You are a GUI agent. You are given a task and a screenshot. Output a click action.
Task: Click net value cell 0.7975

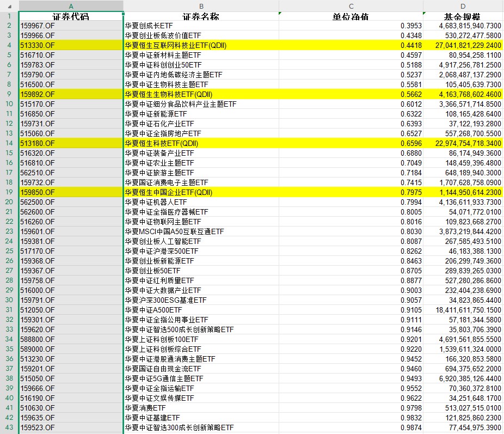[351, 192]
